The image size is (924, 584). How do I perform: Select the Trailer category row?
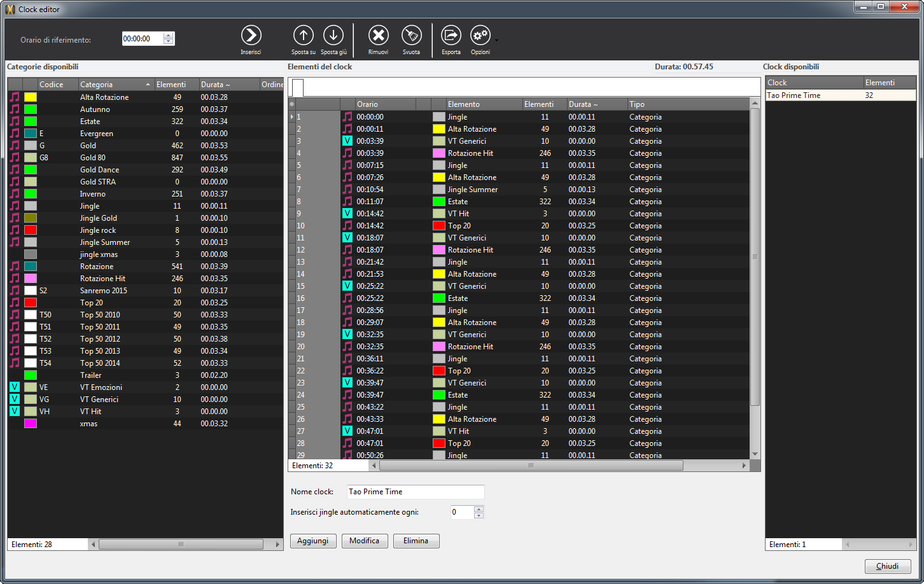pos(145,375)
